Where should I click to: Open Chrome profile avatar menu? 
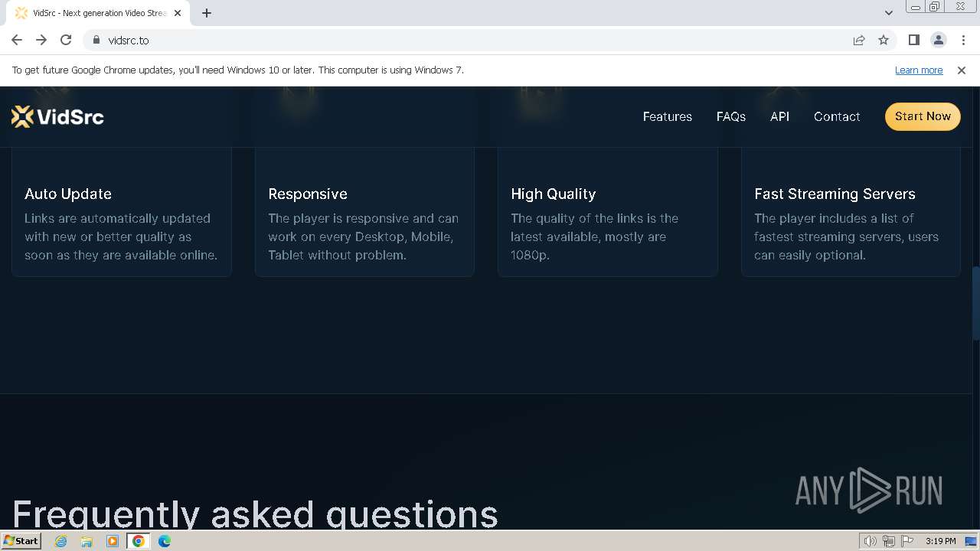pos(938,40)
